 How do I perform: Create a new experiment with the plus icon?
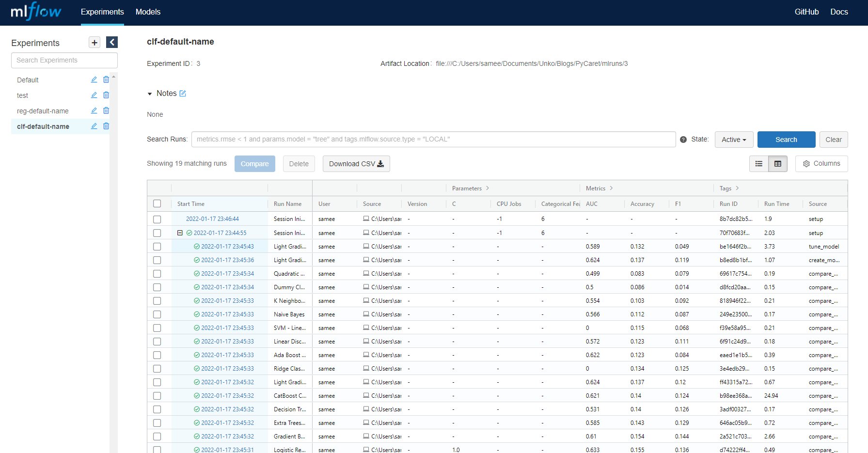(x=94, y=42)
